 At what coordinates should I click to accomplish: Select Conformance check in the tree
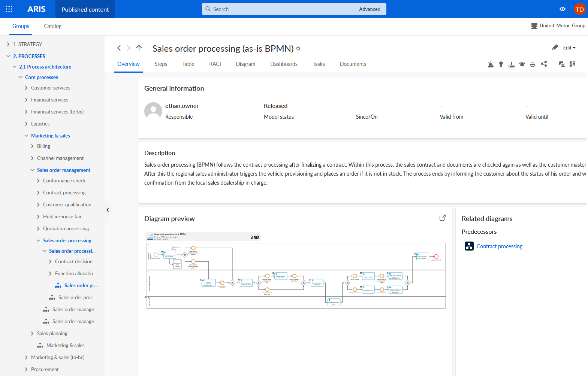pos(64,181)
